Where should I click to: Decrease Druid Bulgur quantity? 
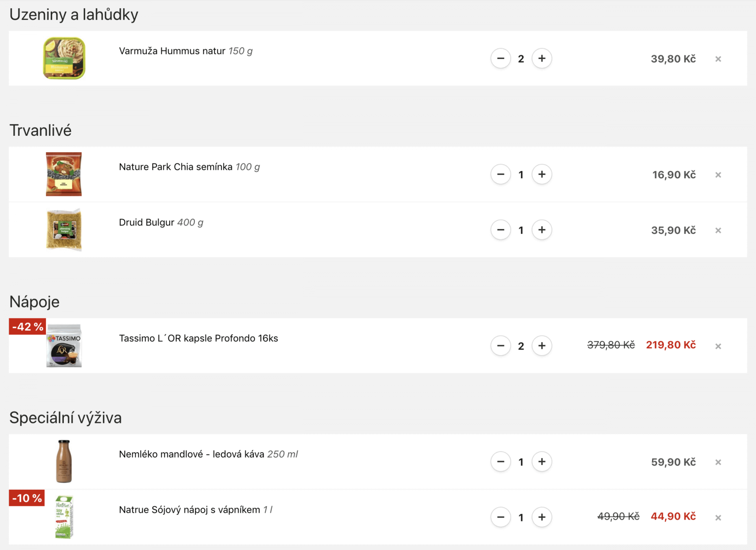pos(500,230)
